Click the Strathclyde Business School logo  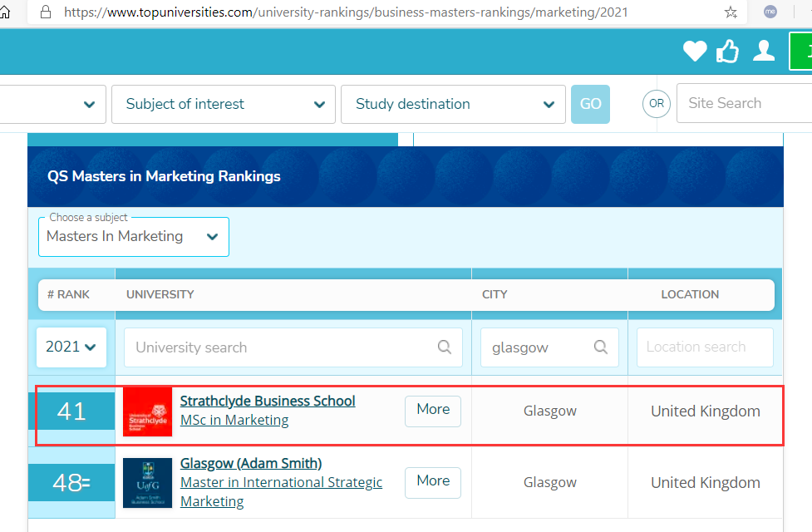coord(148,411)
